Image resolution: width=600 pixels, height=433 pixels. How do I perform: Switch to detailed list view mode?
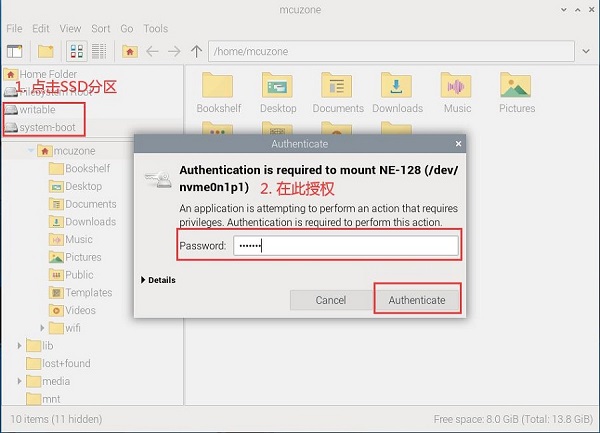click(99, 51)
